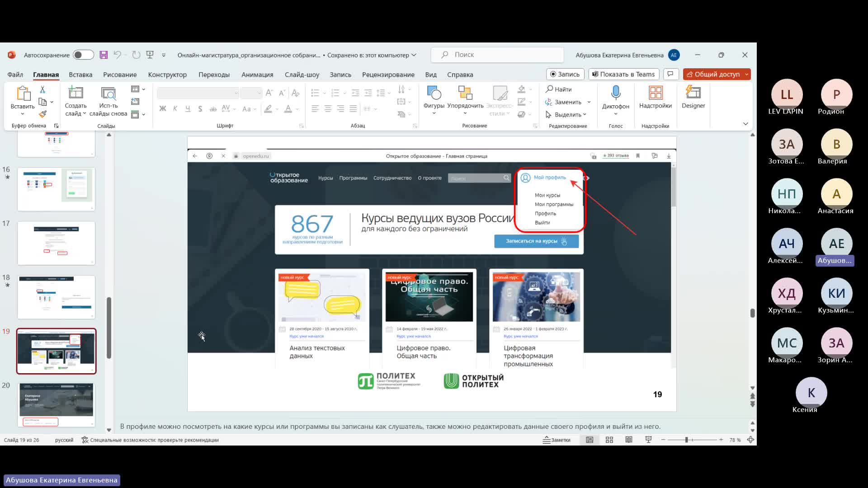This screenshot has width=868, height=488.
Task: Toggle underline Ч formatting
Action: click(188, 109)
